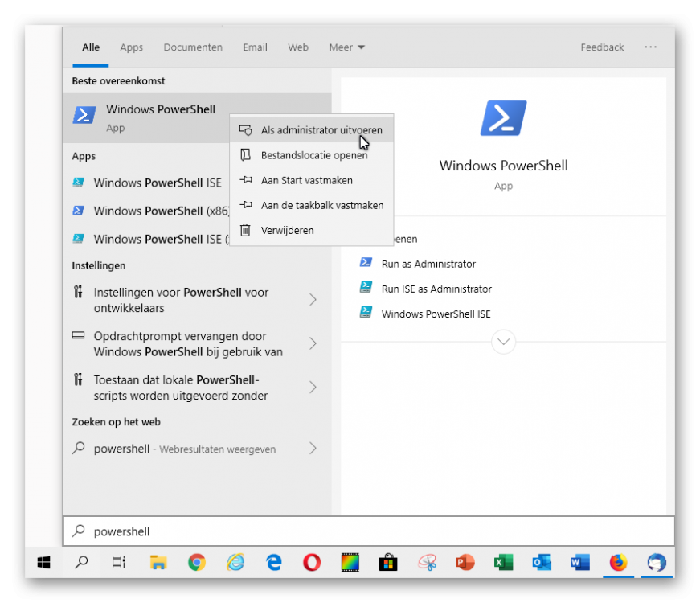Open Windows PowerShell ISE app result

point(158,183)
